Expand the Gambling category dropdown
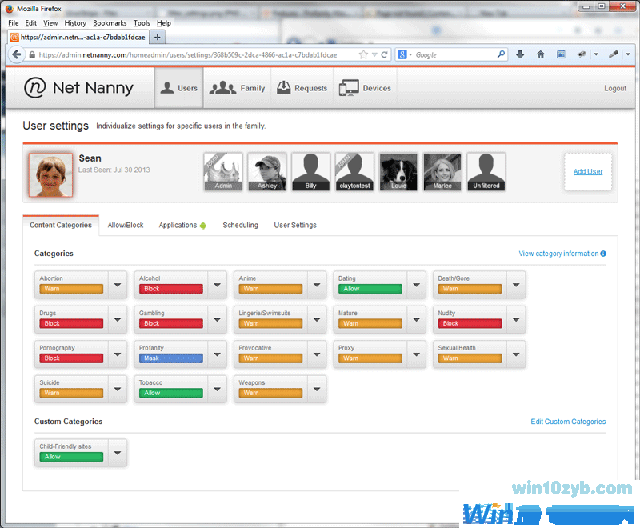This screenshot has height=528, width=640. [x=217, y=320]
